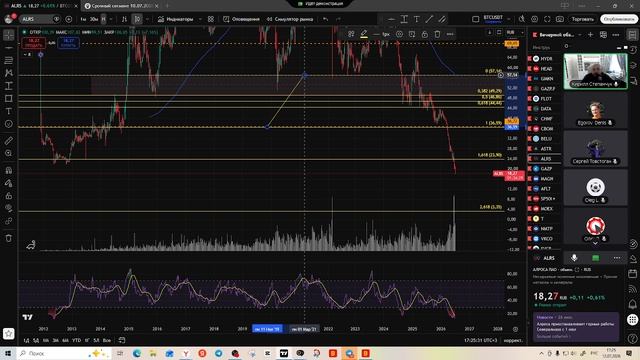640x360 pixels.
Task: Open the RUB currency dropdown
Action: 515,32
